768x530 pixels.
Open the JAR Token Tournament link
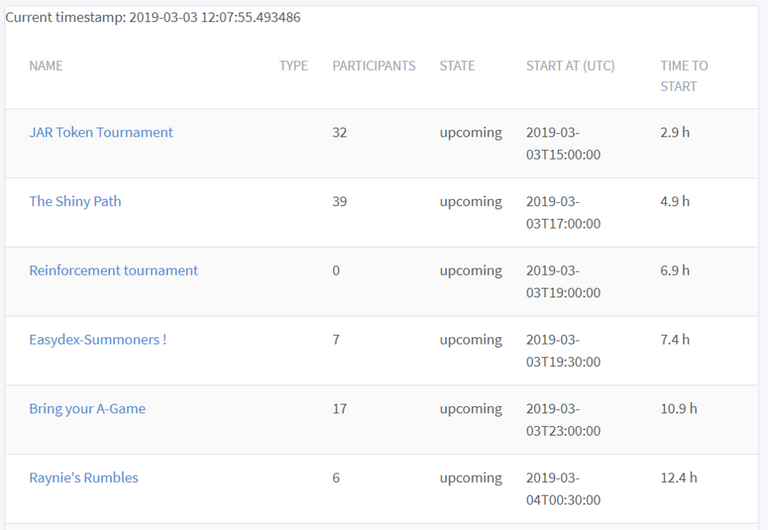tap(101, 133)
